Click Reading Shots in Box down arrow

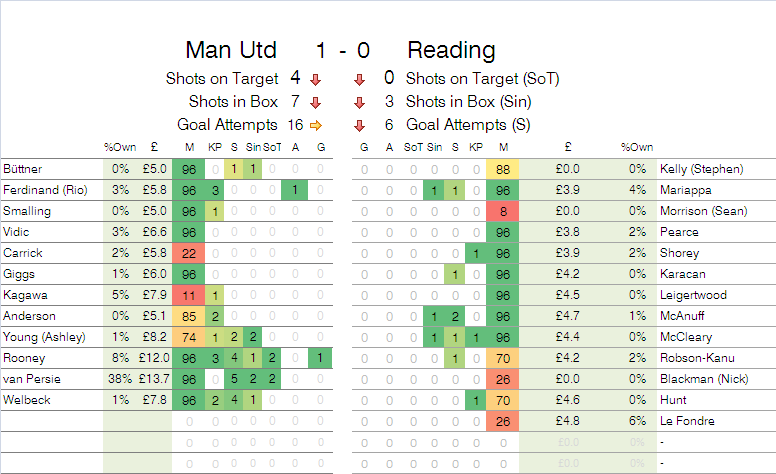pos(358,101)
